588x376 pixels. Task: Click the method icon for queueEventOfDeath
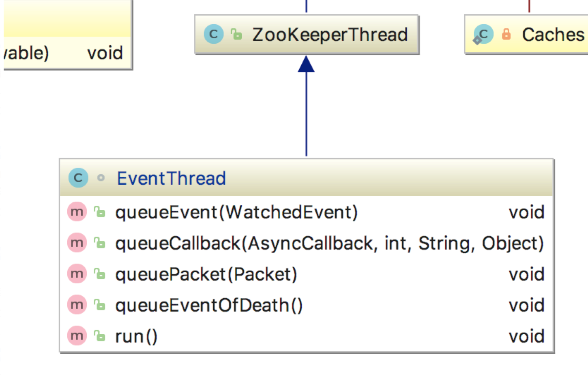(77, 305)
